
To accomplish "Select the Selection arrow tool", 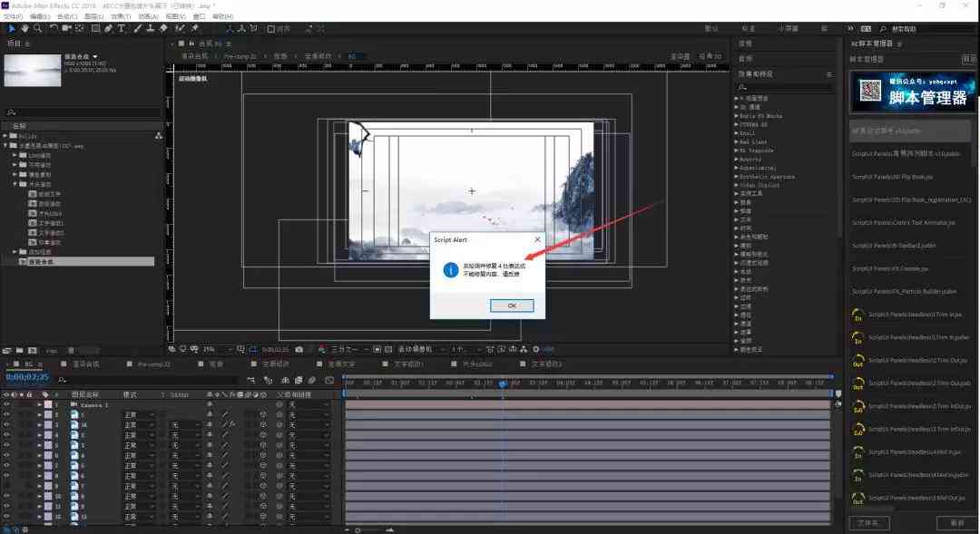I will tap(11, 28).
